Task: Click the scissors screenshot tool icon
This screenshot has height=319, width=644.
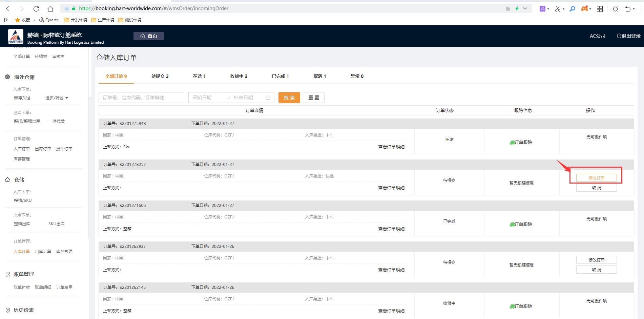Action: coord(557,9)
